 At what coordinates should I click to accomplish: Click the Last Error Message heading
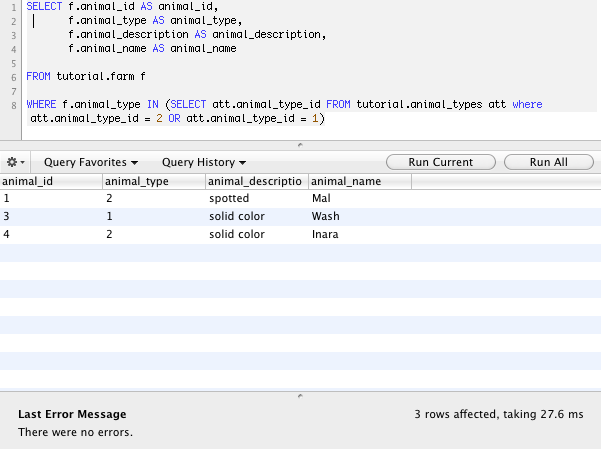[x=72, y=414]
